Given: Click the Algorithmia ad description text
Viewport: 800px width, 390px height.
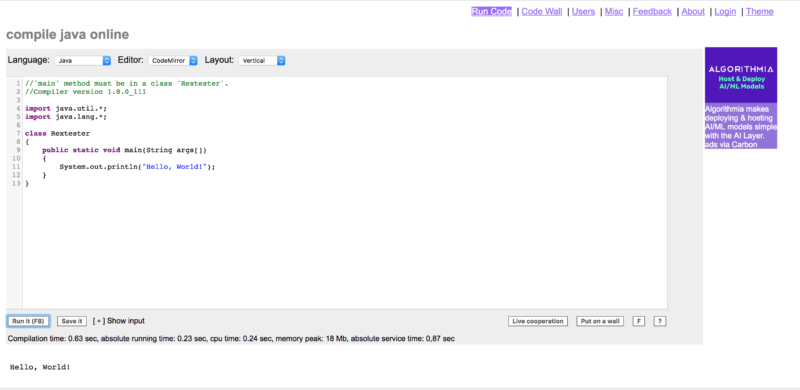Looking at the screenshot, I should tap(741, 127).
